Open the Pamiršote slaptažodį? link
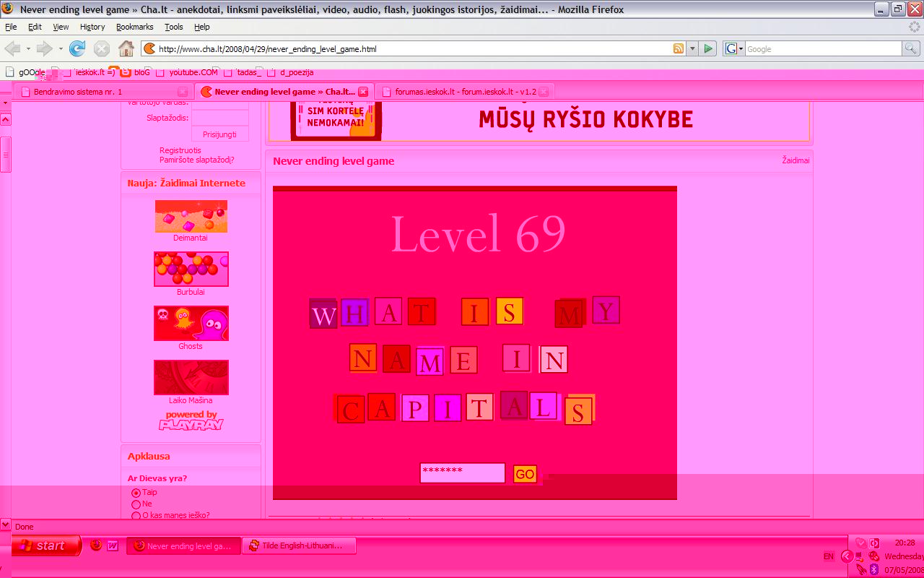 coord(197,160)
